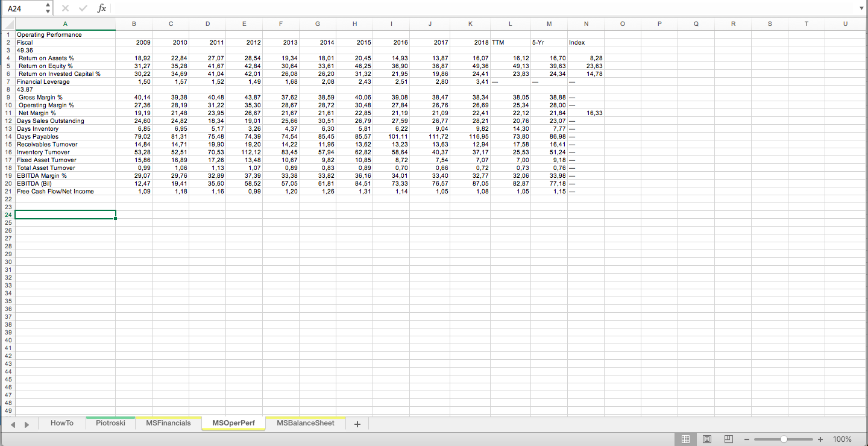Switch to the MSBalanceSheet tab
The image size is (868, 446).
306,423
